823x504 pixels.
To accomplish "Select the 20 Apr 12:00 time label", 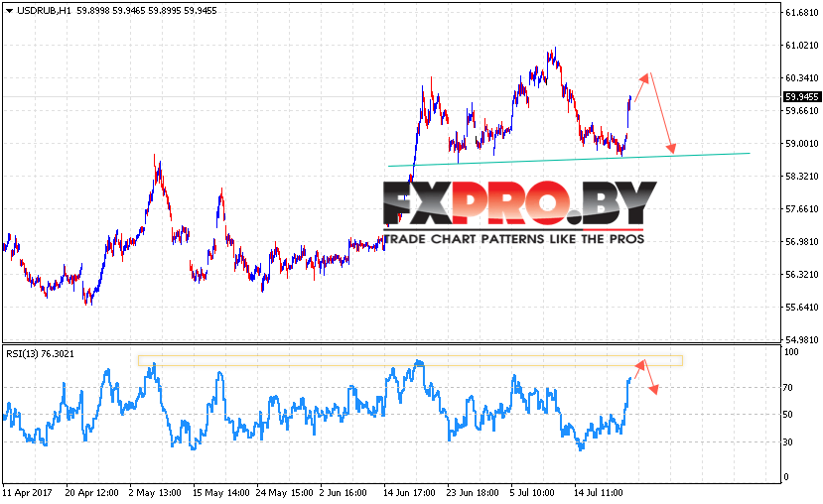I will 92,493.
